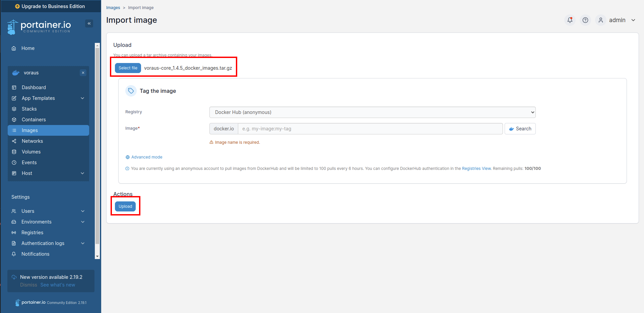This screenshot has height=313, width=644.
Task: Open the Registry dropdown
Action: point(372,112)
